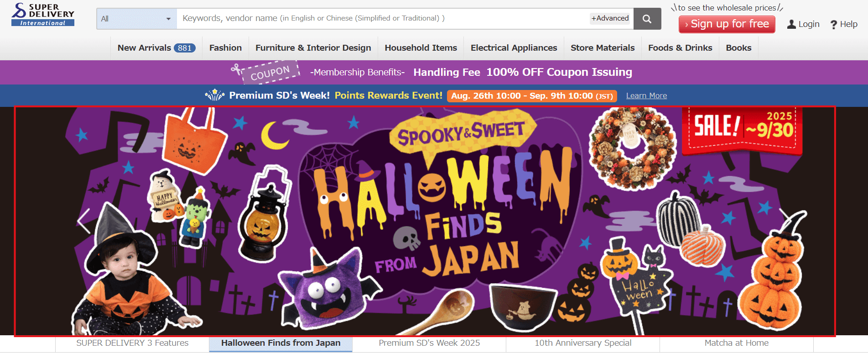868x359 pixels.
Task: Click the scissors coupon icon
Action: coord(236,69)
